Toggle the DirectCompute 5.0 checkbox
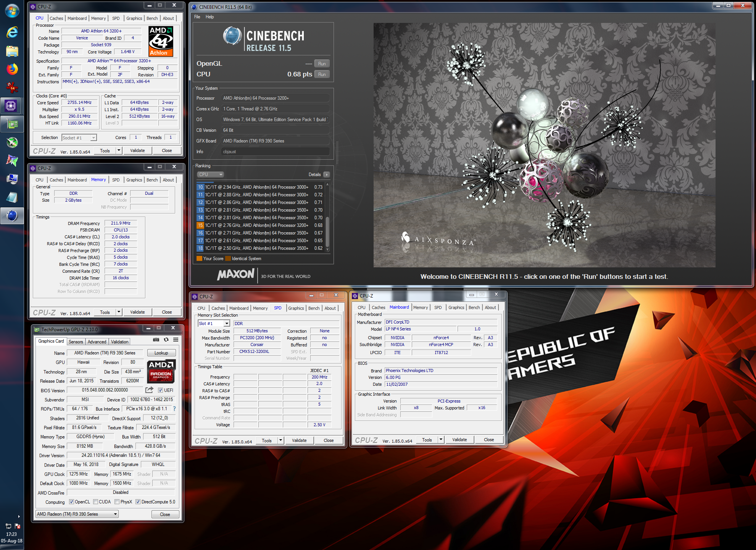The image size is (756, 550). [138, 502]
